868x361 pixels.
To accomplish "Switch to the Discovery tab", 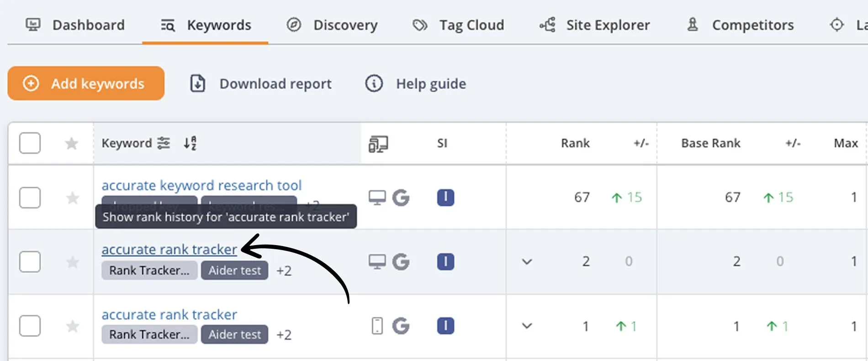I will pos(332,25).
